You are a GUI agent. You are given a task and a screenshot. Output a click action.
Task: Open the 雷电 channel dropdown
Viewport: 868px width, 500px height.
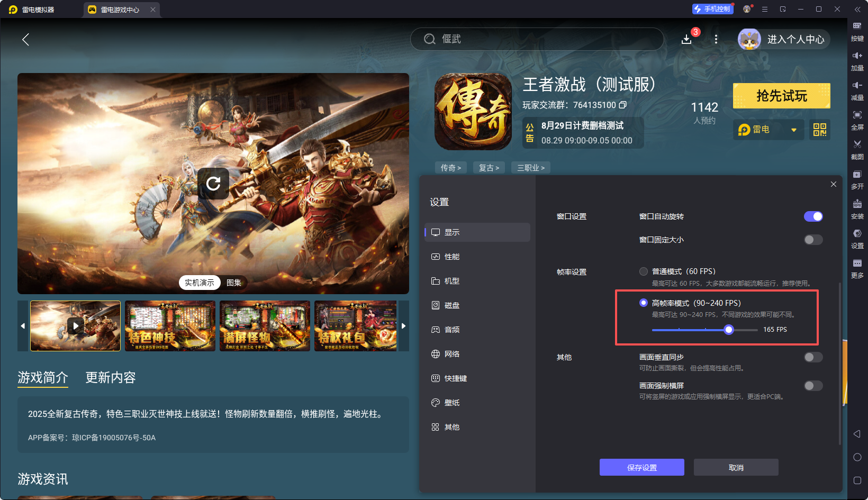(x=768, y=130)
